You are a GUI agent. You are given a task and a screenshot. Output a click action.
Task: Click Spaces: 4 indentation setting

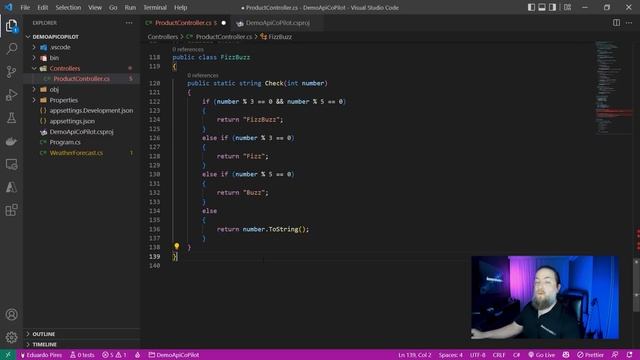click(x=451, y=355)
